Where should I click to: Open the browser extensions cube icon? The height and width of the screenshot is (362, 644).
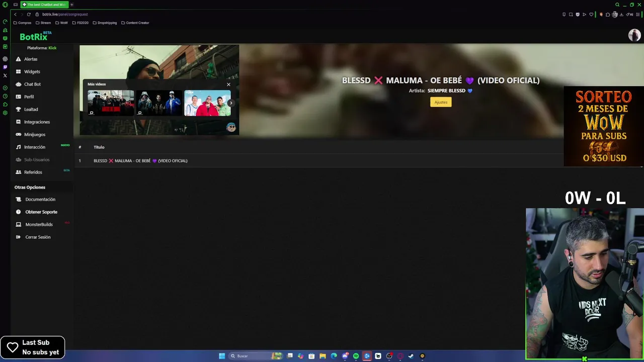(x=608, y=14)
